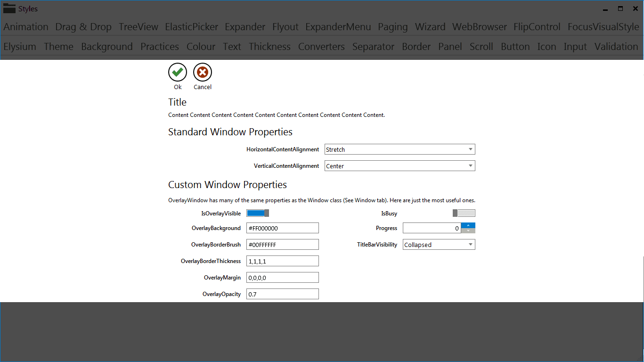Open the Colour tab
The image size is (644, 362).
201,46
